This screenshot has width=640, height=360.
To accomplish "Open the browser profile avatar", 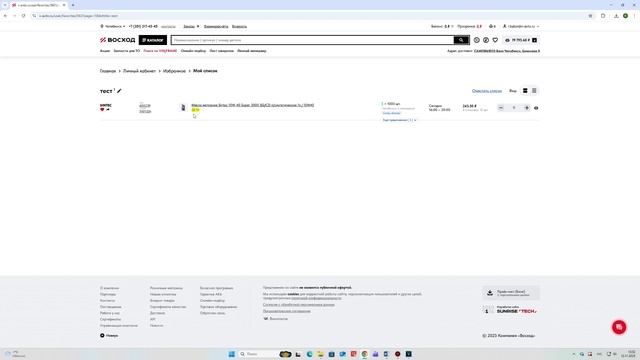I will click(x=625, y=16).
